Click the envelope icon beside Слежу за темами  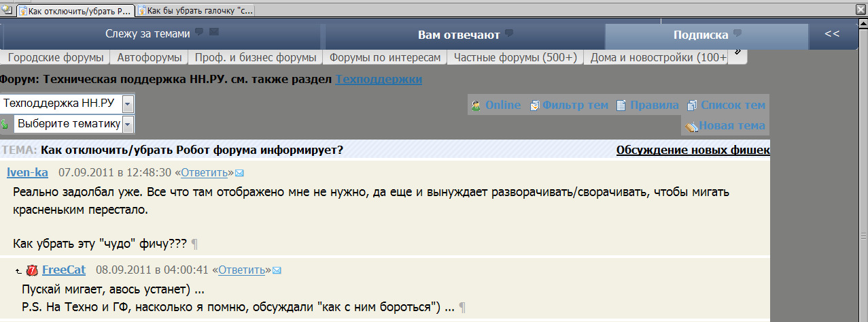pyautogui.click(x=214, y=32)
